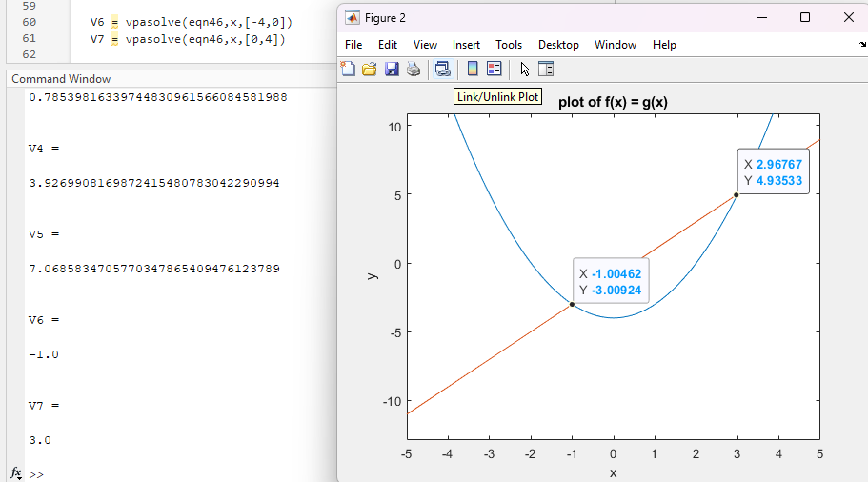Viewport: 868px width, 482px height.
Task: Click the New Figure toolbar icon
Action: [x=349, y=69]
